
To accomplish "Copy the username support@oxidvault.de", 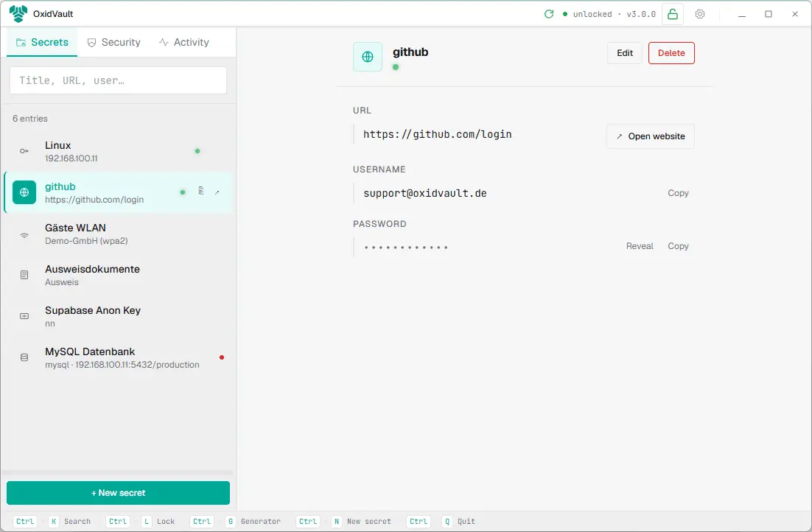I will pyautogui.click(x=678, y=193).
